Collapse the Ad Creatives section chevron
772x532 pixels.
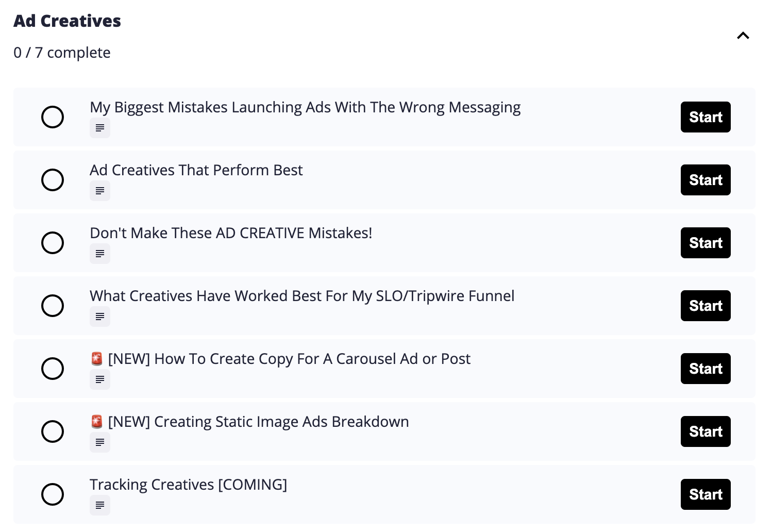(743, 36)
